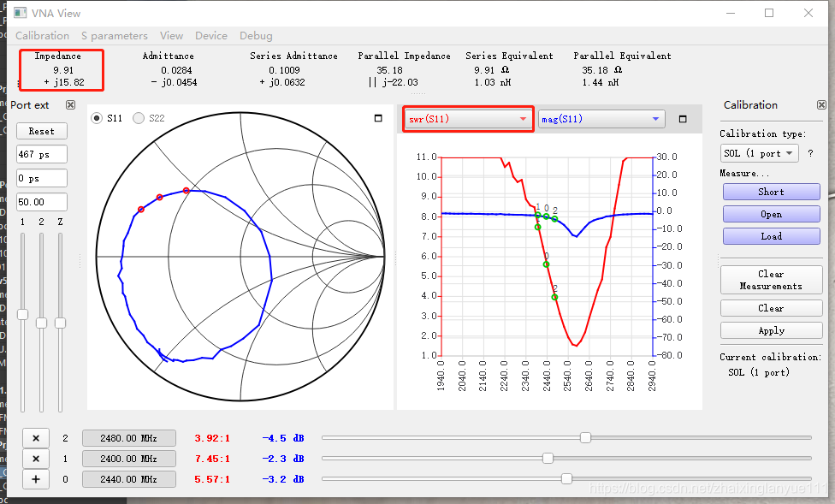Screen dimensions: 835x504
Task: Click the -4.5 dB value of marker 2
Action: [x=283, y=438]
